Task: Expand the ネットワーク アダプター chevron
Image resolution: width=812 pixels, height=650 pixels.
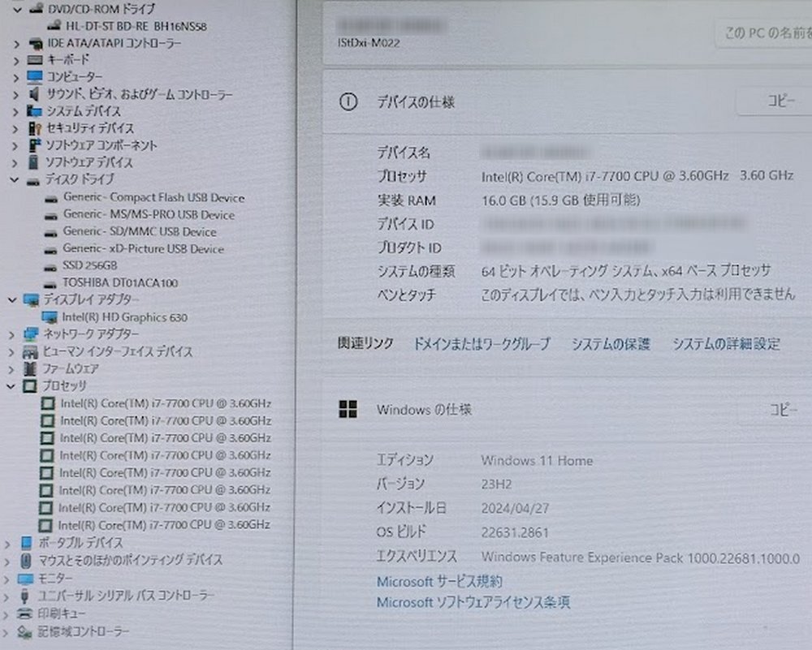Action: coord(12,335)
